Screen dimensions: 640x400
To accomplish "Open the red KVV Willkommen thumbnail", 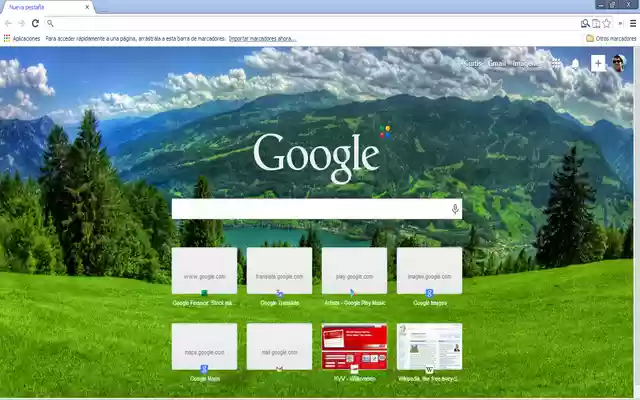I will click(x=354, y=347).
